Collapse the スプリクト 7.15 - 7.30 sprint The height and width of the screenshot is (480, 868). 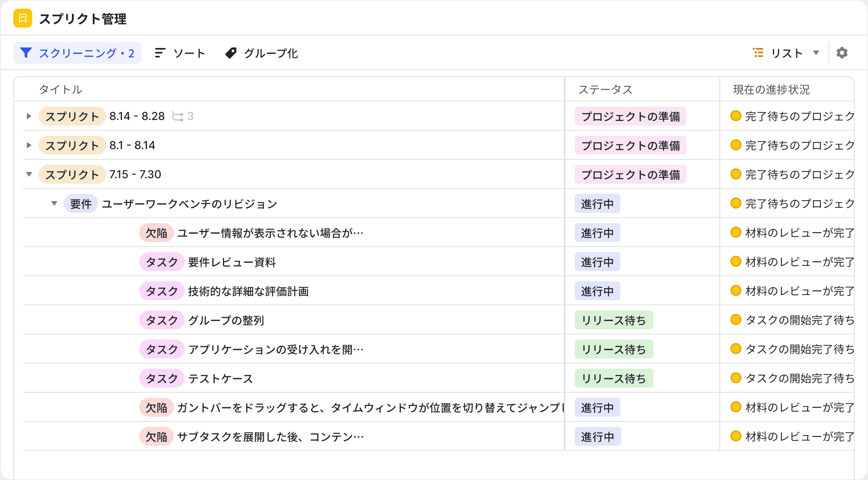[28, 174]
